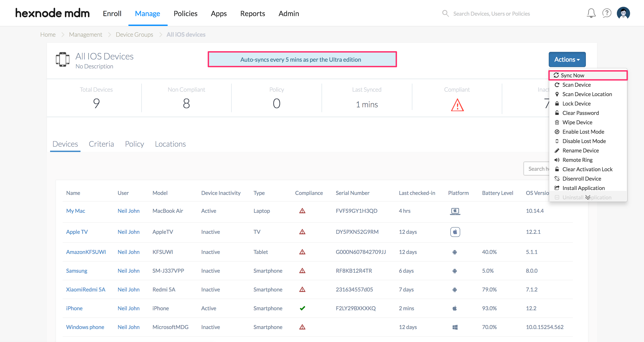Open the Enroll top navigation item
The height and width of the screenshot is (342, 644).
tap(112, 13)
